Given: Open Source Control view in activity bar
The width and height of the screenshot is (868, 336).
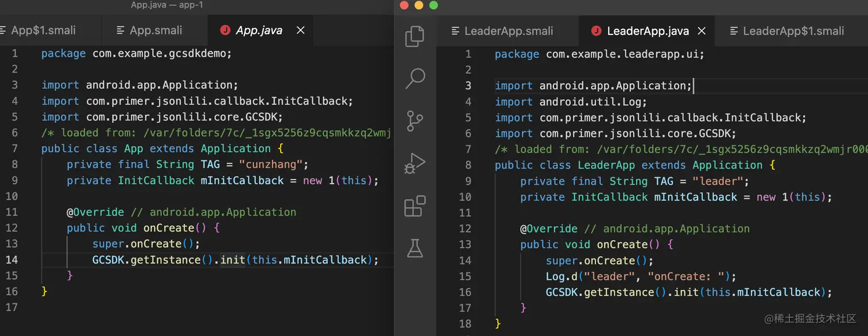Looking at the screenshot, I should (x=414, y=121).
